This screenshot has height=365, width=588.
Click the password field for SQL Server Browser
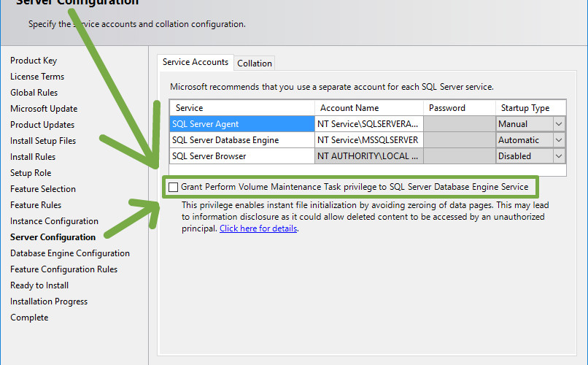click(460, 156)
